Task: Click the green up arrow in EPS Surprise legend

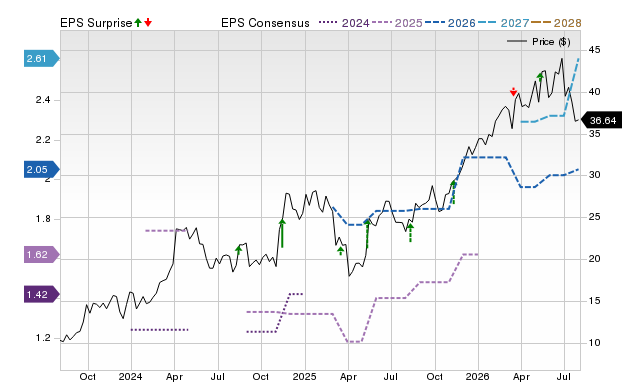Action: coord(138,22)
